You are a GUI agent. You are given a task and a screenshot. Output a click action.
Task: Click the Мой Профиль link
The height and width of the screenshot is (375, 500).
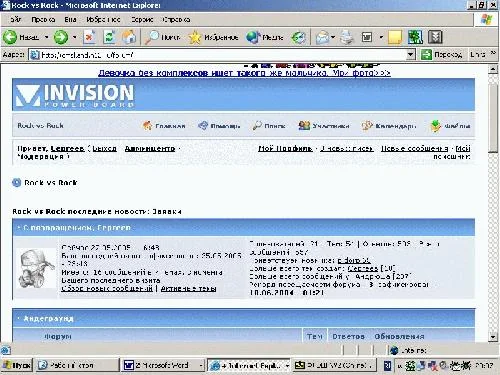click(x=285, y=148)
